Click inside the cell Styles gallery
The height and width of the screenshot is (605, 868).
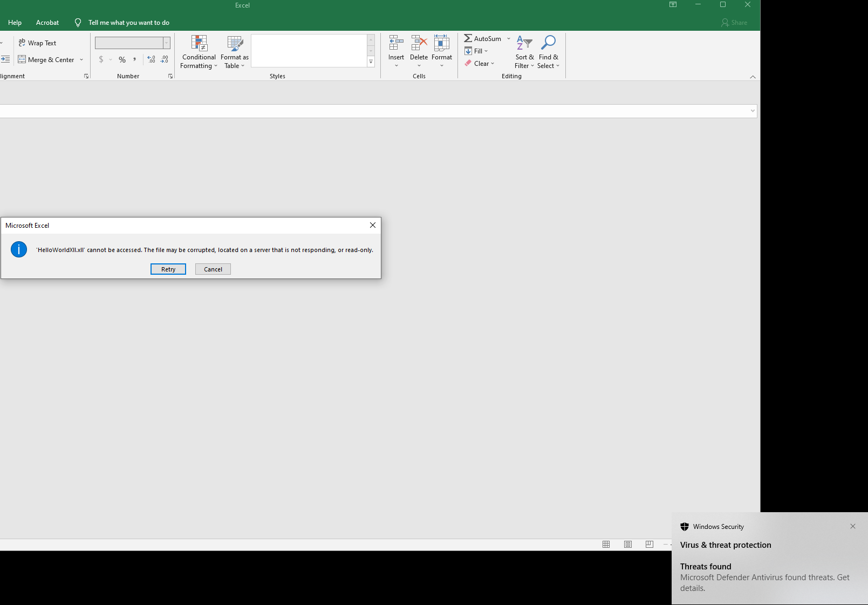(309, 51)
